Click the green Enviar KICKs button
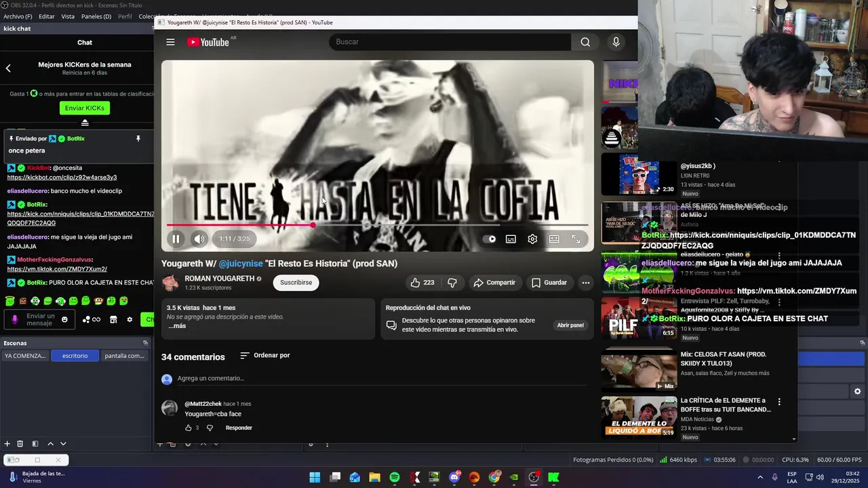868x488 pixels. point(85,108)
